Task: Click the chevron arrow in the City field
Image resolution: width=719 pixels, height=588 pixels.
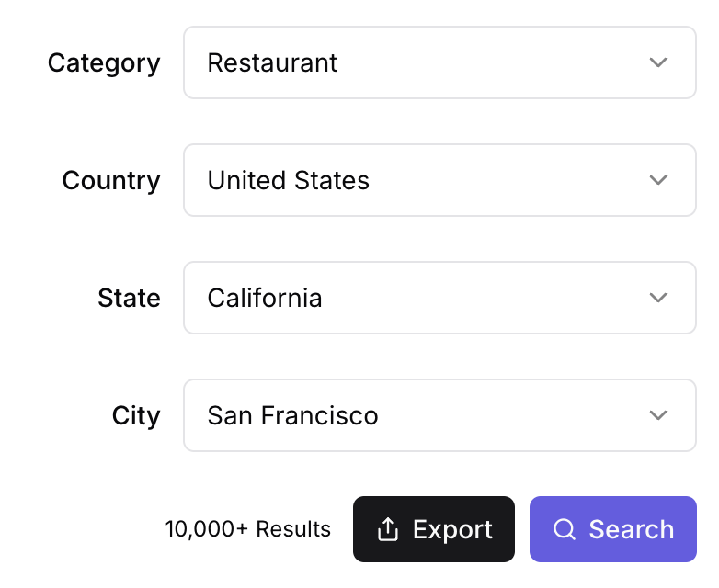Action: pos(657,415)
